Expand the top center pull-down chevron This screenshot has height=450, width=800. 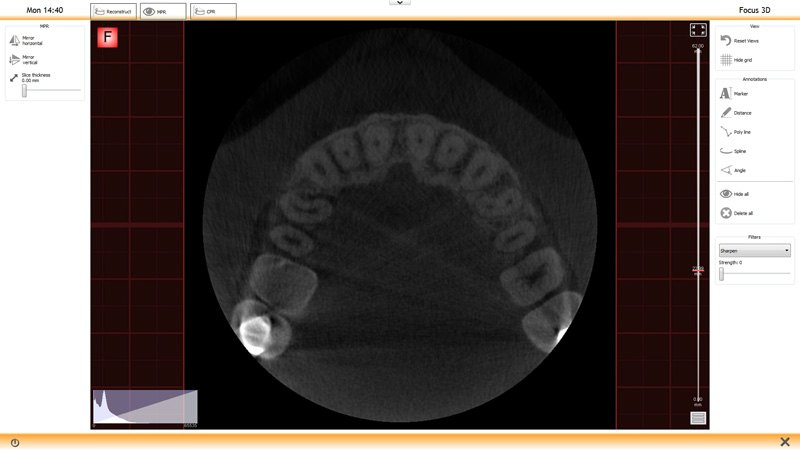400,3
